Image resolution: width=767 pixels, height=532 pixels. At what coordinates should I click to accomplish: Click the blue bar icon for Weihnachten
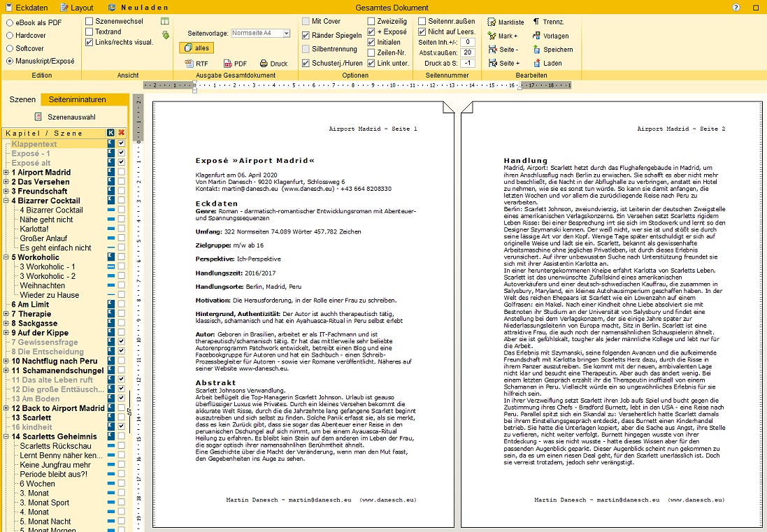click(x=111, y=285)
